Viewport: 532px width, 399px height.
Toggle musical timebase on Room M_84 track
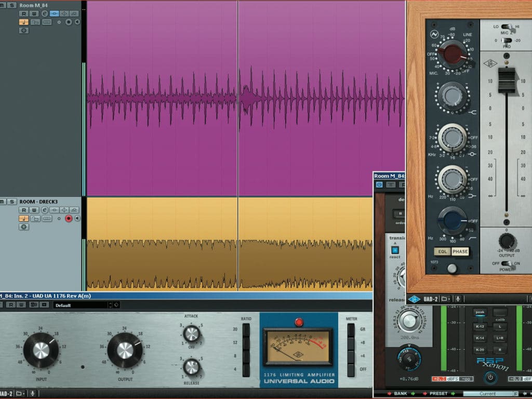23,22
